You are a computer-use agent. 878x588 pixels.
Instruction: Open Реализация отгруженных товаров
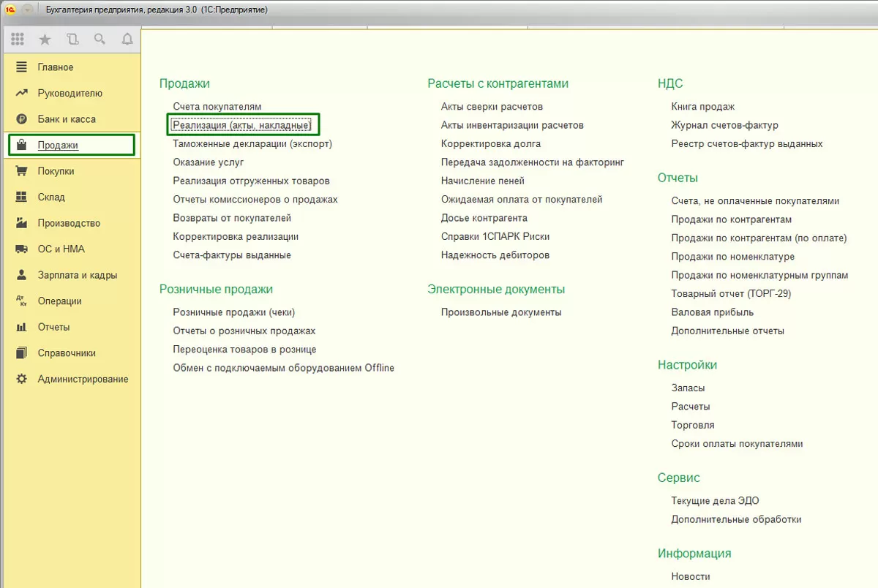(252, 181)
